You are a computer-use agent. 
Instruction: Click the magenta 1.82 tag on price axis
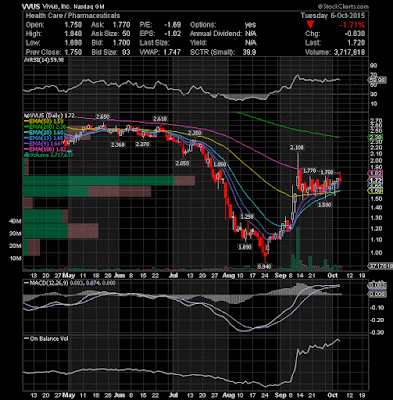tap(375, 173)
